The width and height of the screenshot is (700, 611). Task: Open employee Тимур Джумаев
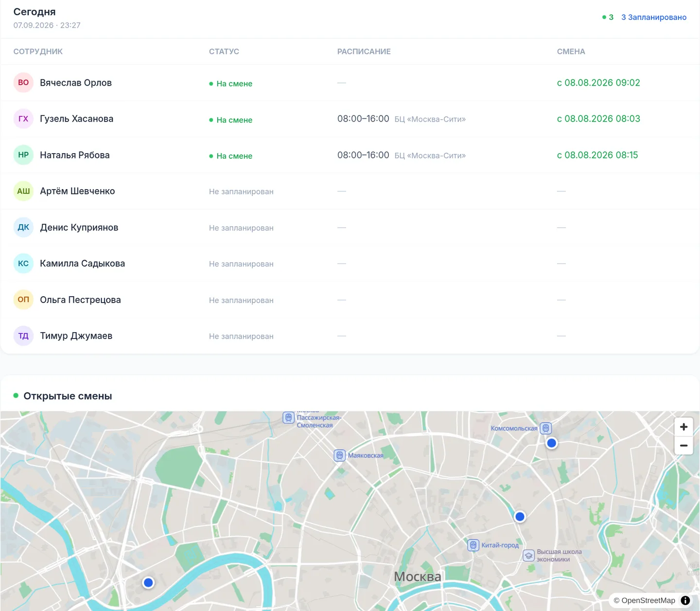click(76, 336)
